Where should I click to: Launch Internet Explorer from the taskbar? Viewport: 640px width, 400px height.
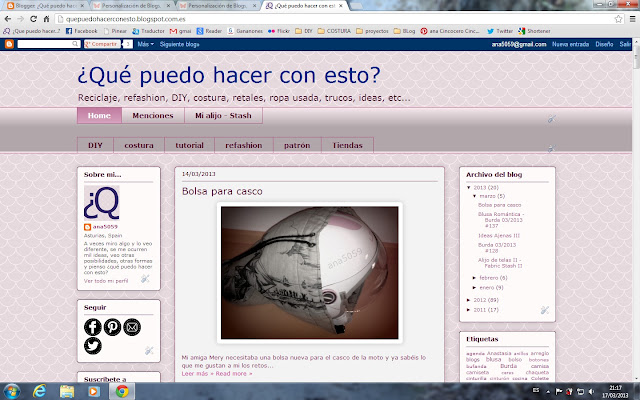pyautogui.click(x=39, y=391)
